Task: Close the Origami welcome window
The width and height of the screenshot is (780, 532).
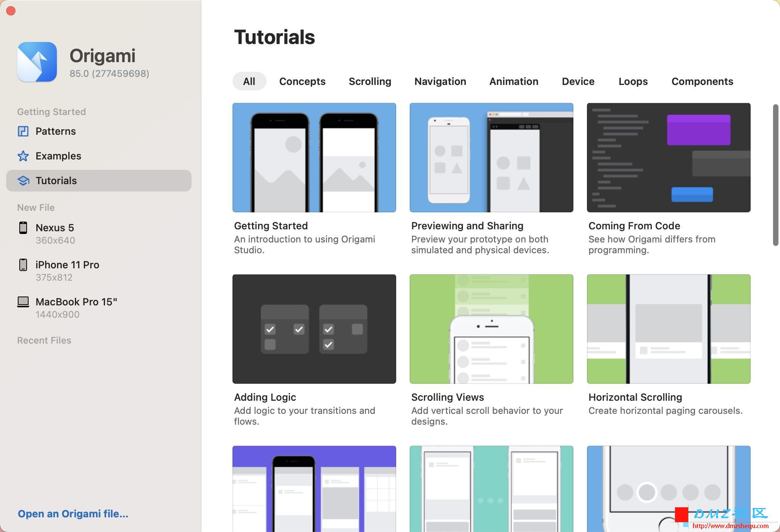Action: (x=11, y=11)
